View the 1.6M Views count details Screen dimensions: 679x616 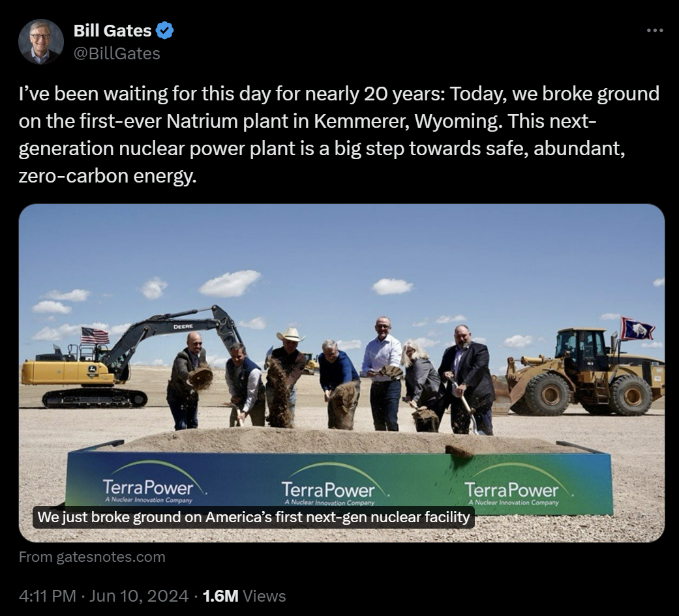(x=244, y=596)
